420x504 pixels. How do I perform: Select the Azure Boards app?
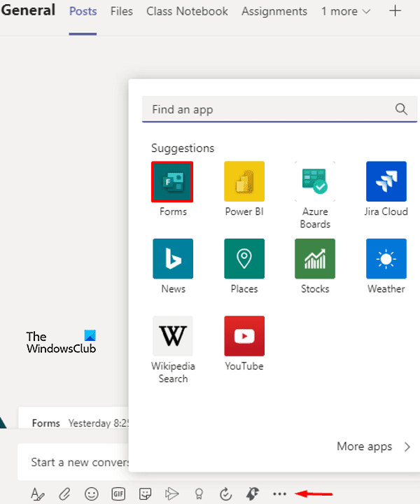pyautogui.click(x=315, y=181)
